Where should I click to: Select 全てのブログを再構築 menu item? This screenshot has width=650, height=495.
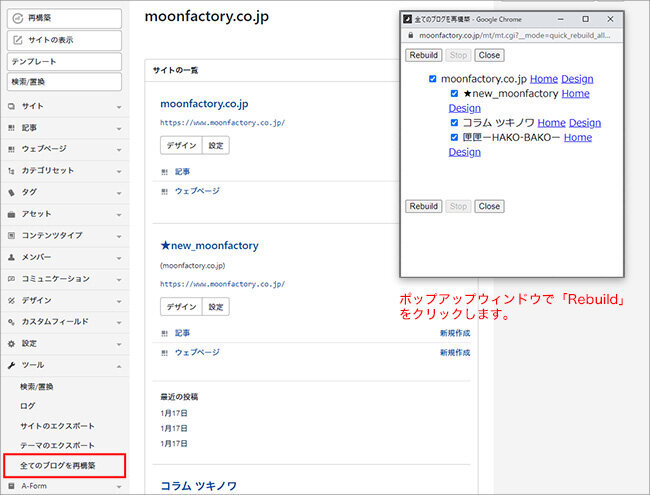point(58,466)
